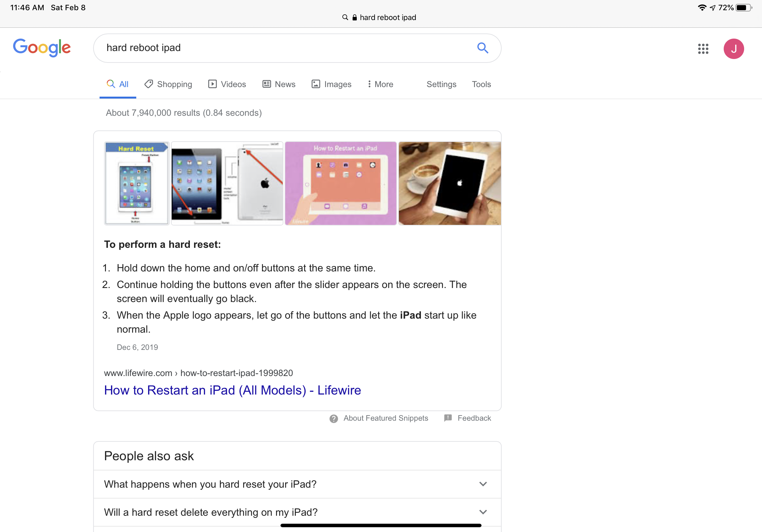Click About Featured Snippets text link
The width and height of the screenshot is (762, 532).
coord(386,418)
